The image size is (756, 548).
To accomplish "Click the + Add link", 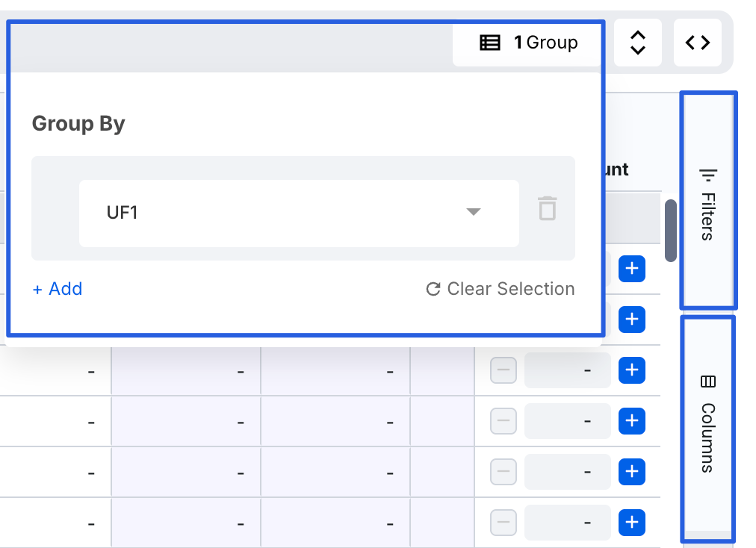I will tap(58, 289).
